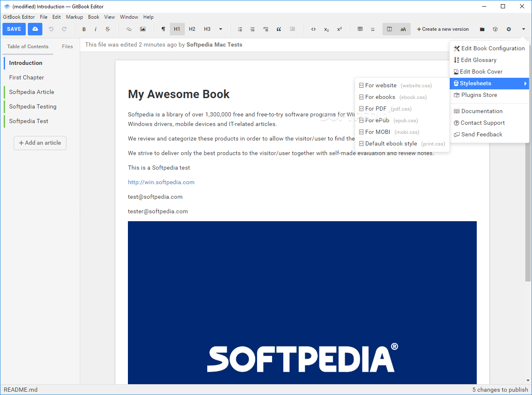This screenshot has width=532, height=395.
Task: Open the Plugins Store
Action: pyautogui.click(x=489, y=95)
